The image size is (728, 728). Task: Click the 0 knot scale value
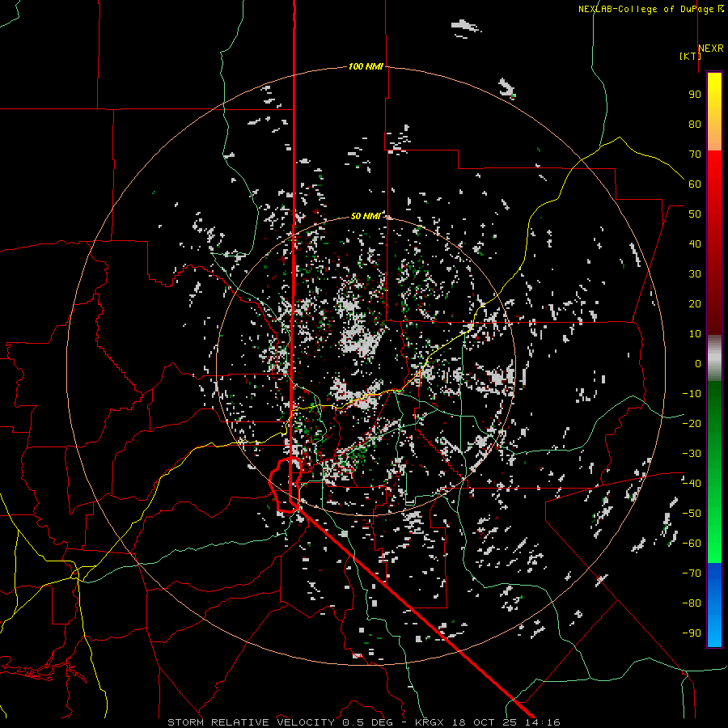698,363
